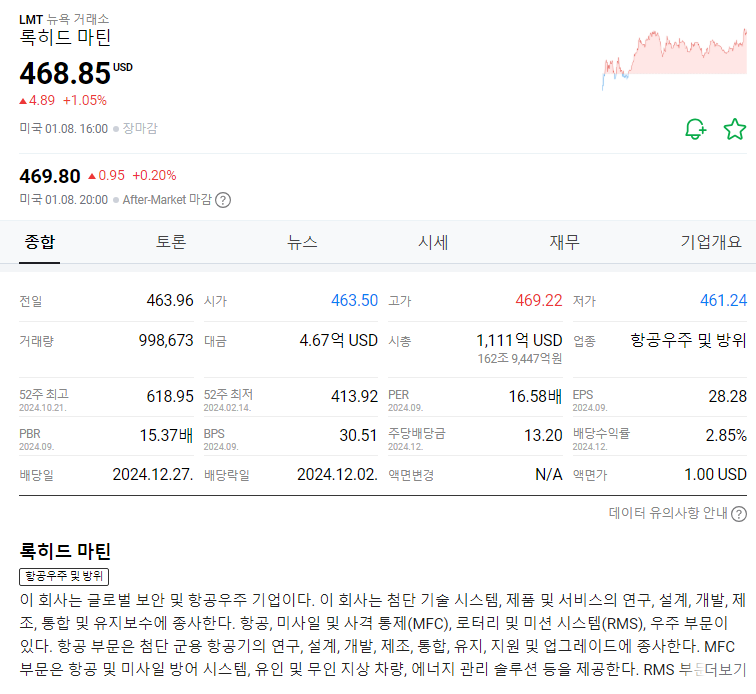Click the After-Market 마감 status label
Screen dimensions: 756x694
pos(167,200)
